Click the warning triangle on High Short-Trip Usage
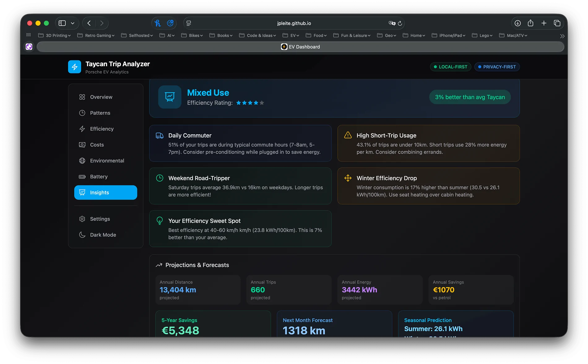This screenshot has width=588, height=364. [348, 135]
